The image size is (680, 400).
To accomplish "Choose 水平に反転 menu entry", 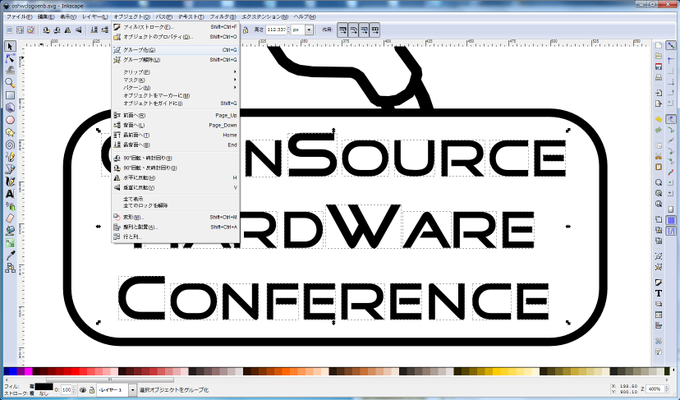I will (175, 178).
